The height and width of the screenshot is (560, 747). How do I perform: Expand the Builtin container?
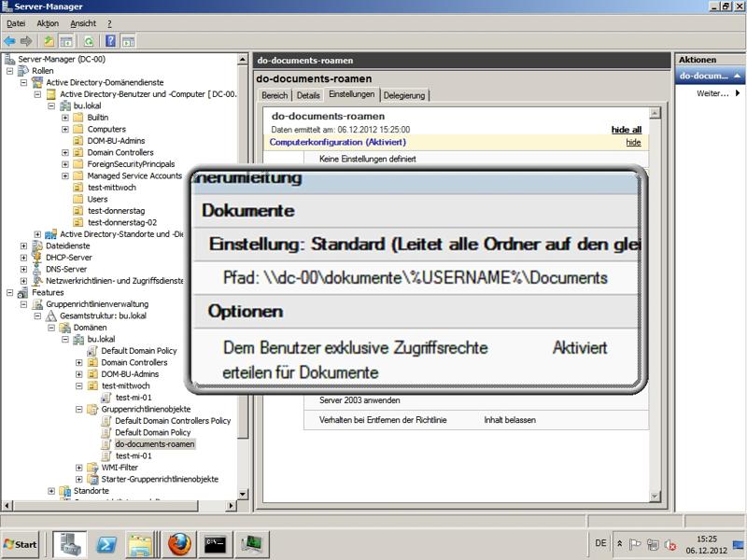click(65, 118)
